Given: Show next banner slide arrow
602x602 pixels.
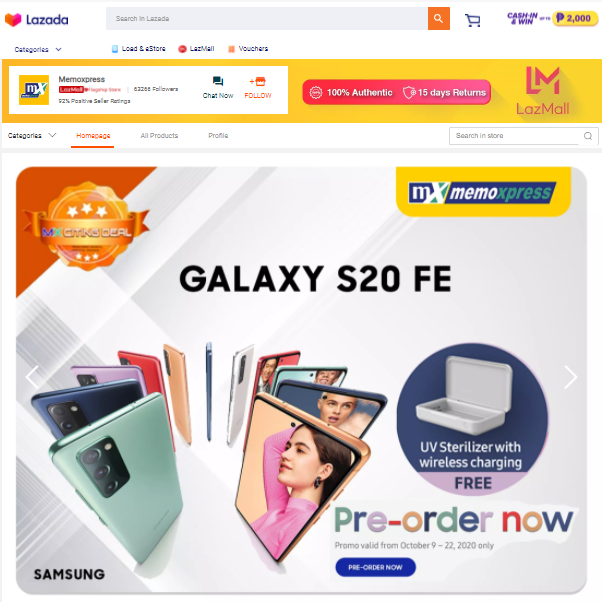Looking at the screenshot, I should 571,377.
